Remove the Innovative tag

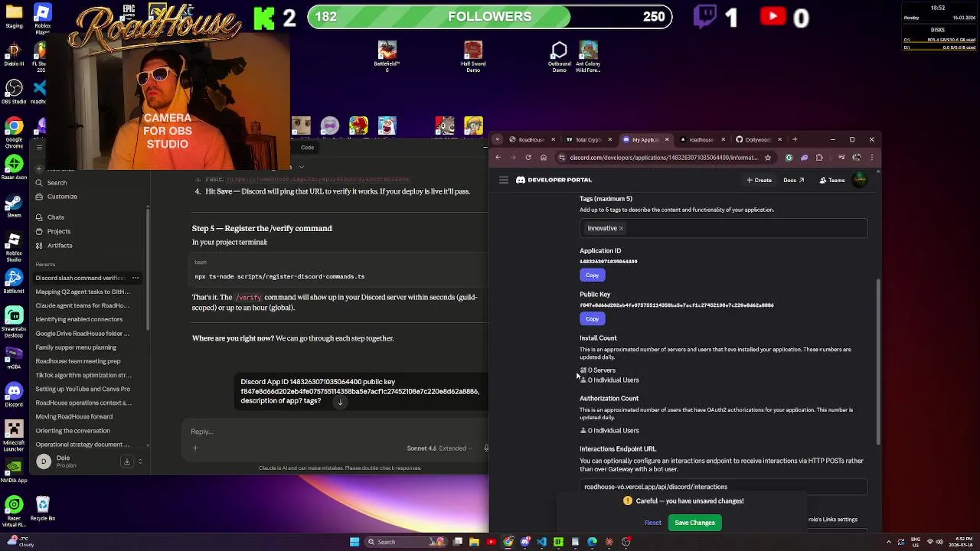[x=621, y=228]
